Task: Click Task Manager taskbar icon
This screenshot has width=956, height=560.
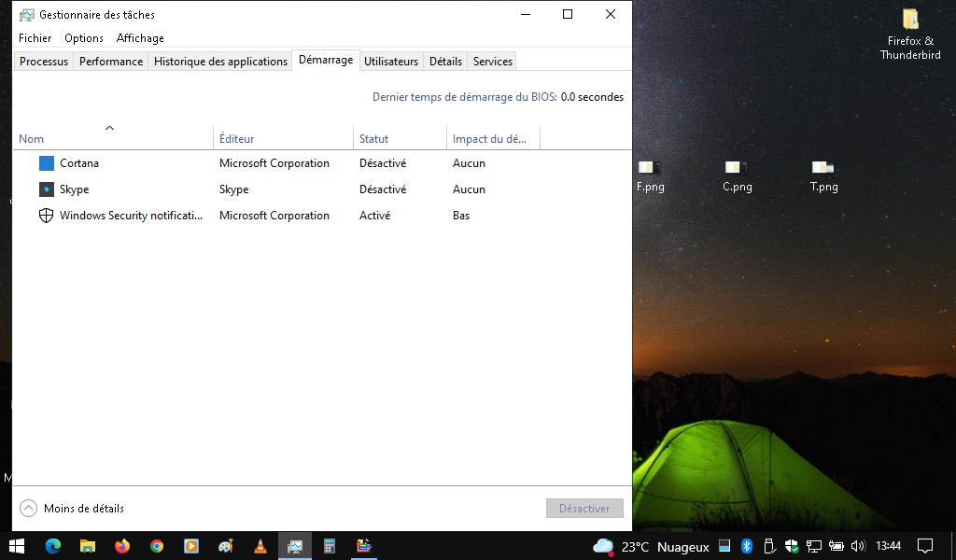Action: click(295, 546)
